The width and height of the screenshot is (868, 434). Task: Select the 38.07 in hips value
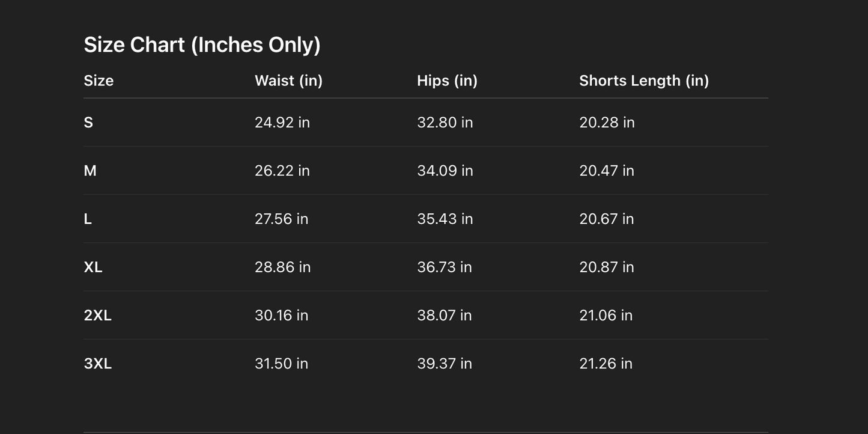tap(444, 315)
